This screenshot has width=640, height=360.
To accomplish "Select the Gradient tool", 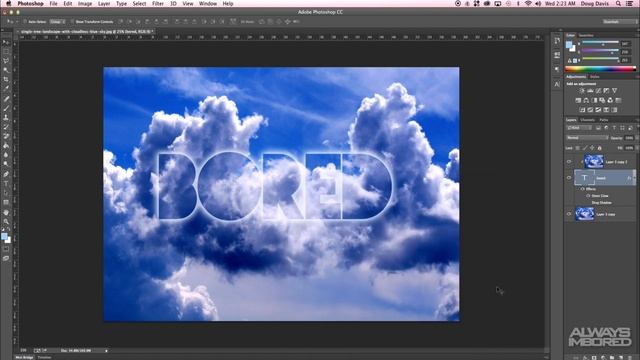I will pos(6,145).
